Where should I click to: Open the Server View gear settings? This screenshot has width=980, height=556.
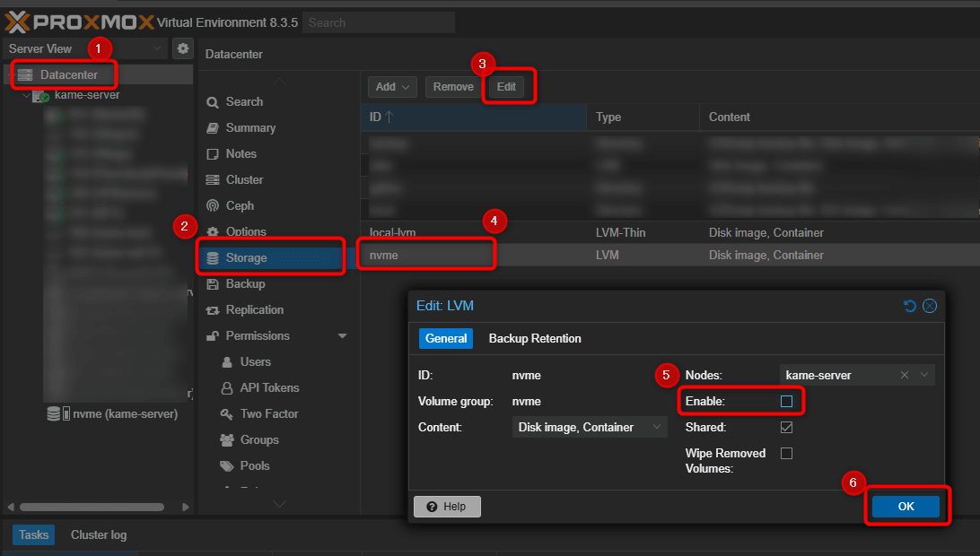pyautogui.click(x=182, y=48)
